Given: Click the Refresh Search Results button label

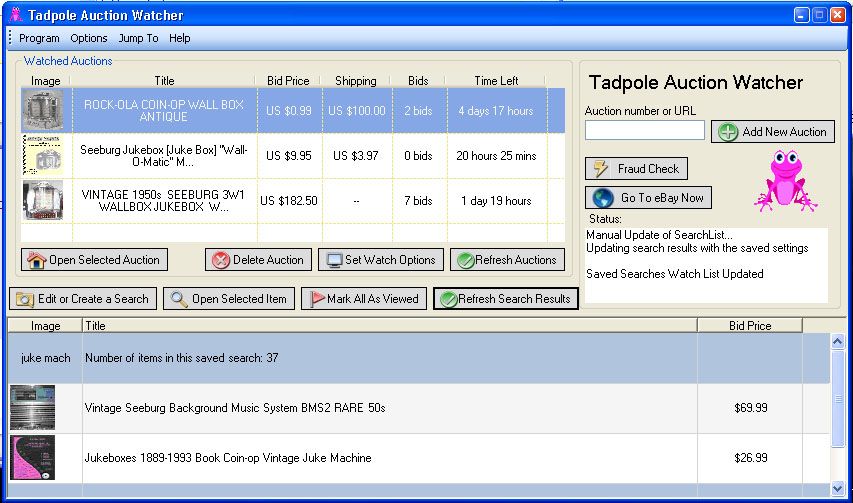Looking at the screenshot, I should 514,299.
